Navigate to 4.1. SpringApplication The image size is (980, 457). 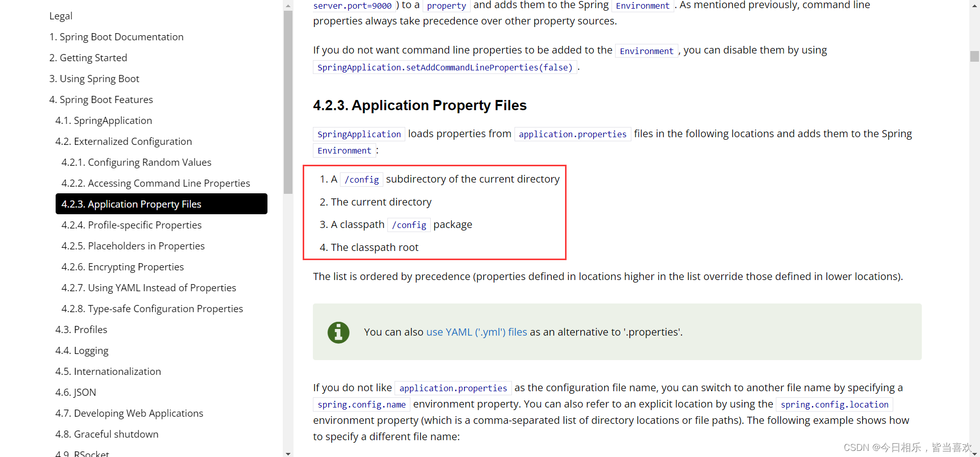click(x=104, y=120)
